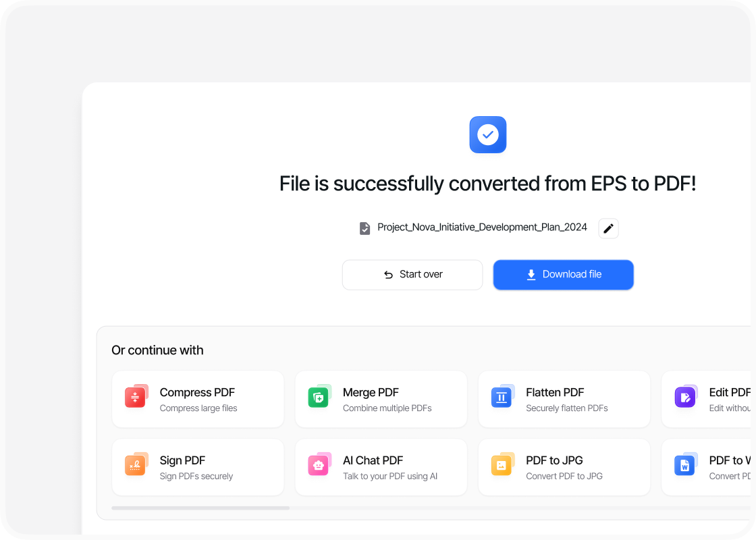756x540 pixels.
Task: Open Flatten PDF to securely flatten PDFs
Action: pyautogui.click(x=564, y=399)
